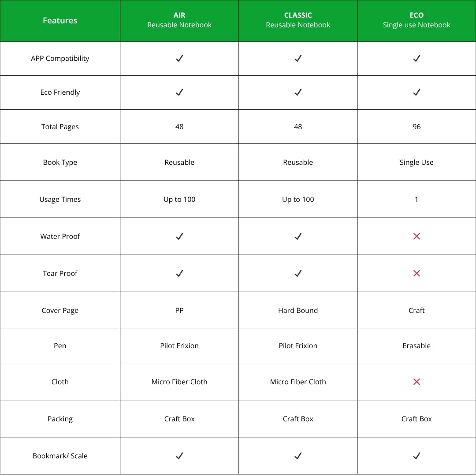Click the ECO Water Proof red cross
Image resolution: width=476 pixels, height=476 pixels.
[x=416, y=236]
